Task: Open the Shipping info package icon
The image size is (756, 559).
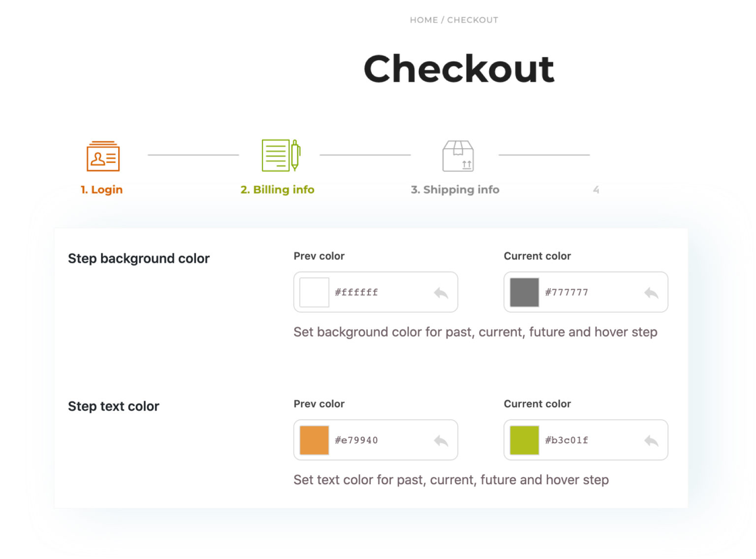Action: point(458,157)
